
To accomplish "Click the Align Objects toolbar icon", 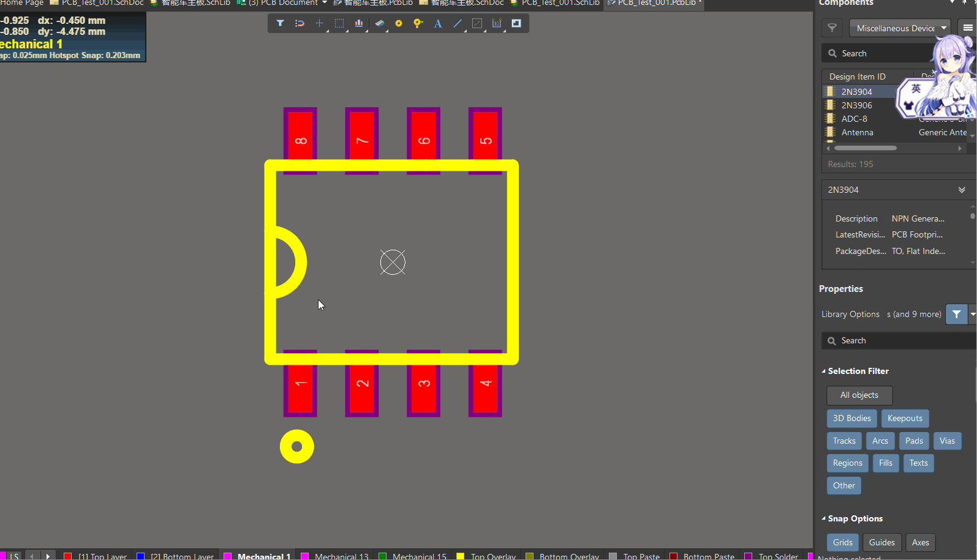I will point(359,23).
